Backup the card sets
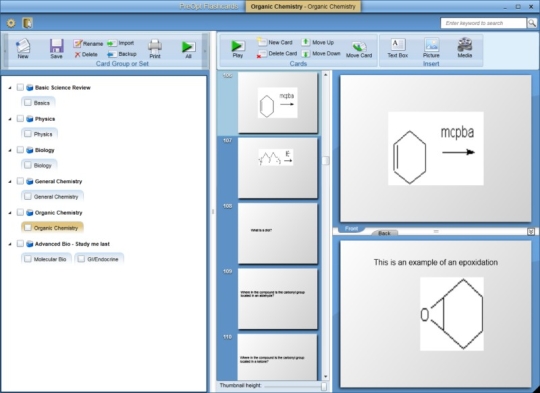The height and width of the screenshot is (393, 540). 122,54
